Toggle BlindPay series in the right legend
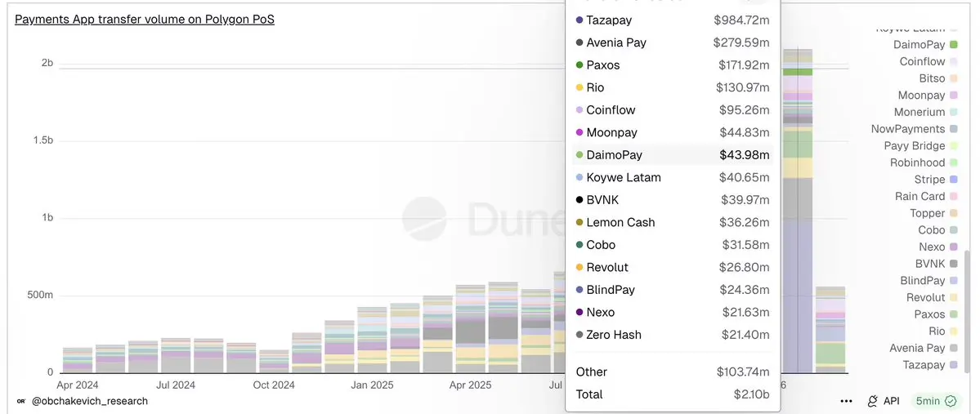This screenshot has height=414, width=980. click(929, 281)
